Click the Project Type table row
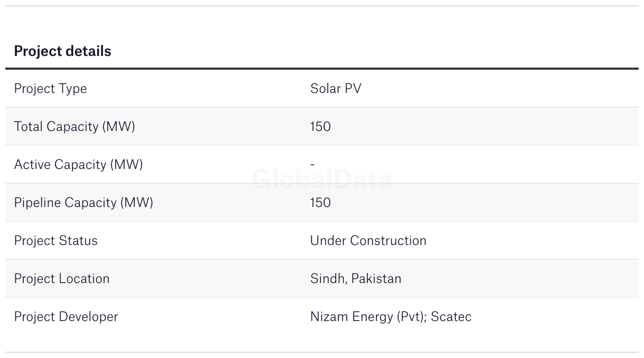644x358 pixels. (322, 89)
